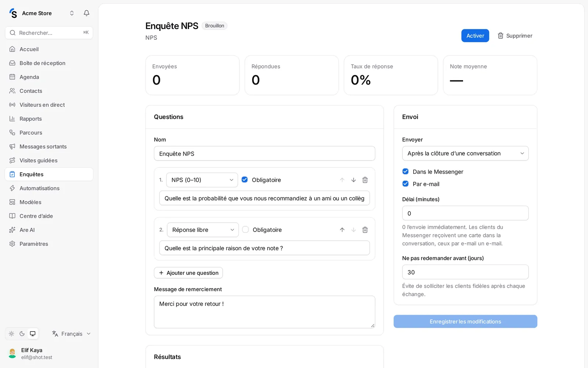Click the Ne pas redemander avant field

point(465,272)
